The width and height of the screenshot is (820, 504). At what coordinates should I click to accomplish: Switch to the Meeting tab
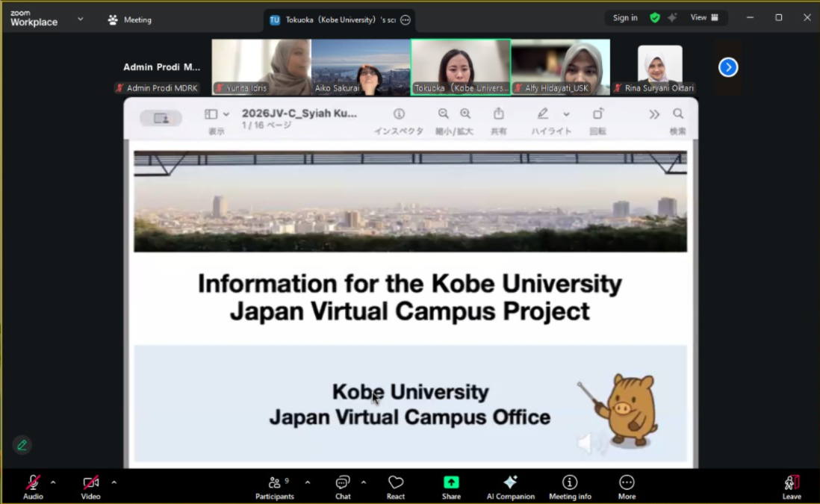coord(130,20)
